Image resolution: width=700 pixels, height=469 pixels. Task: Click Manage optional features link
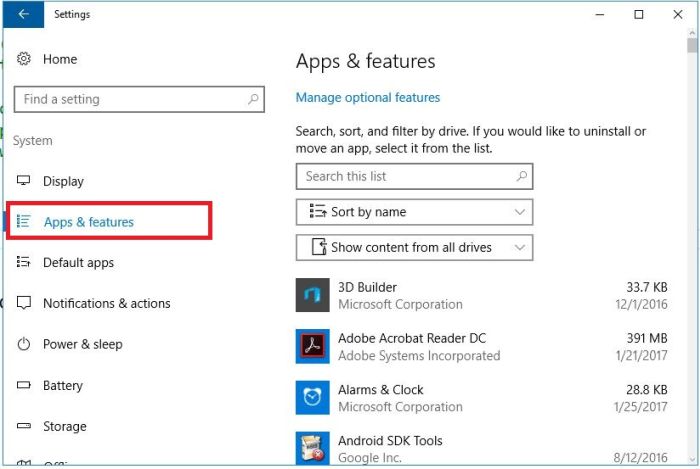click(x=368, y=97)
